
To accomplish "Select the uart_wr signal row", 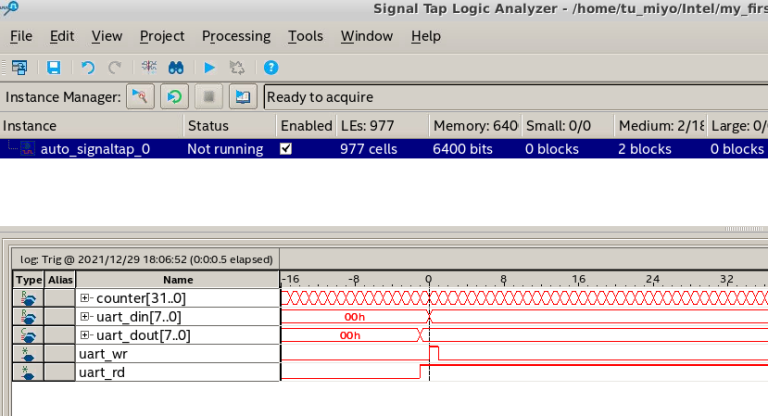I will (177, 354).
